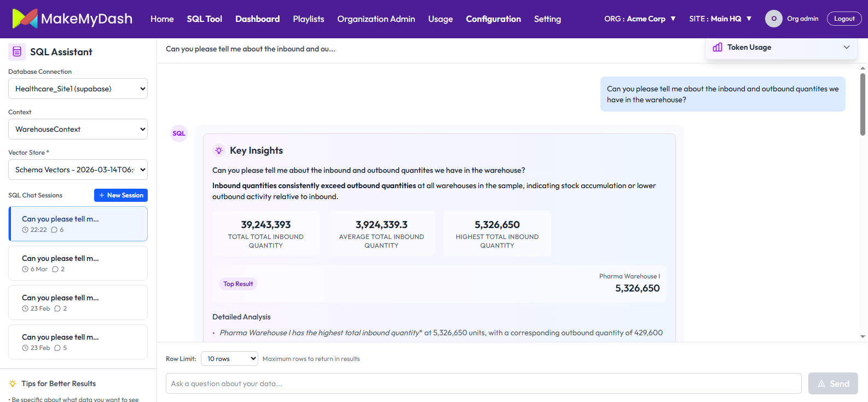Viewport: 868px width, 402px height.
Task: Focus the Ask a question input field
Action: (483, 383)
